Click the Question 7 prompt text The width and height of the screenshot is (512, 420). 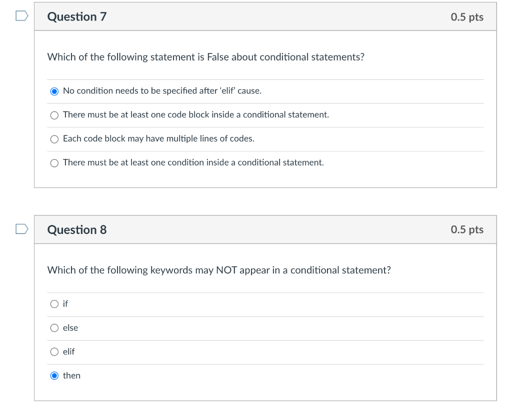(205, 57)
